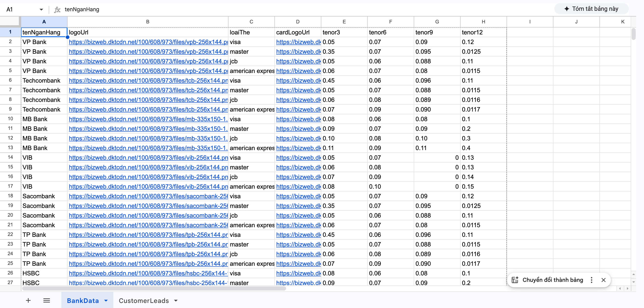Select column H header
This screenshot has height=308, width=644.
pos(484,22)
